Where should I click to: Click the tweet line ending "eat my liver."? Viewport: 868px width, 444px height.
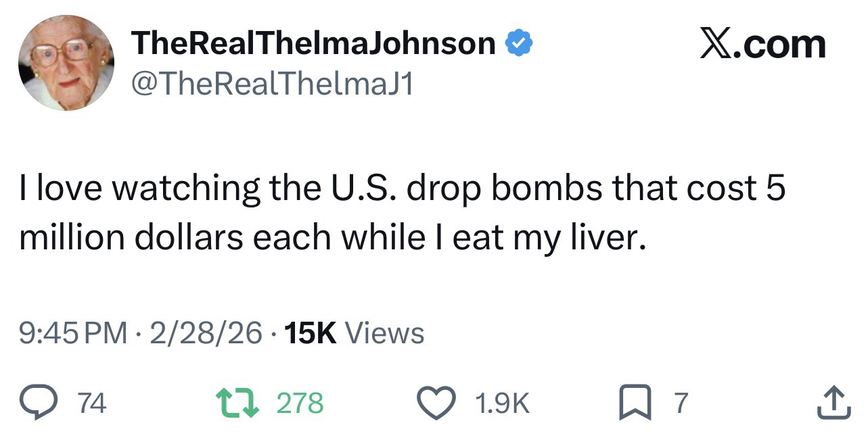[x=329, y=238]
